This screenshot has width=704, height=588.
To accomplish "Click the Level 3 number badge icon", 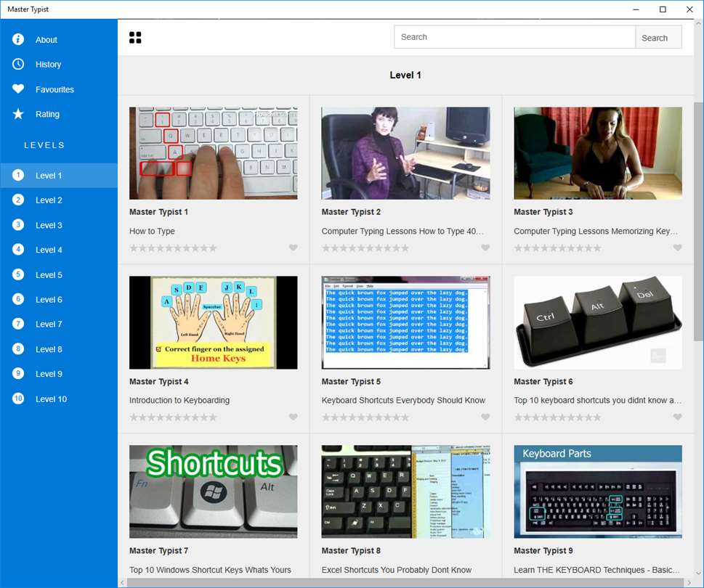I will pos(18,225).
